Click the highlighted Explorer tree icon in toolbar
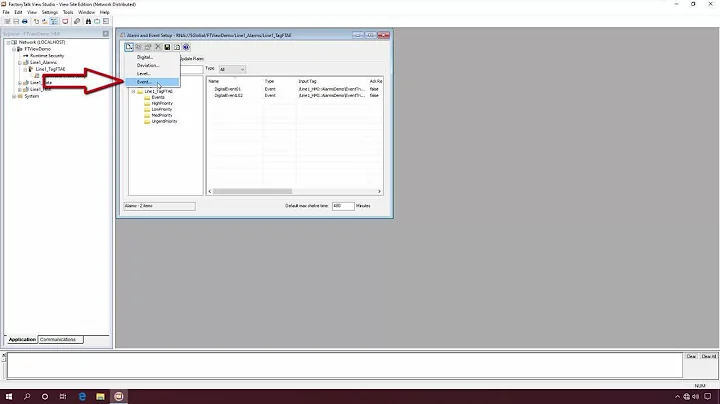720x404 pixels. click(54, 22)
